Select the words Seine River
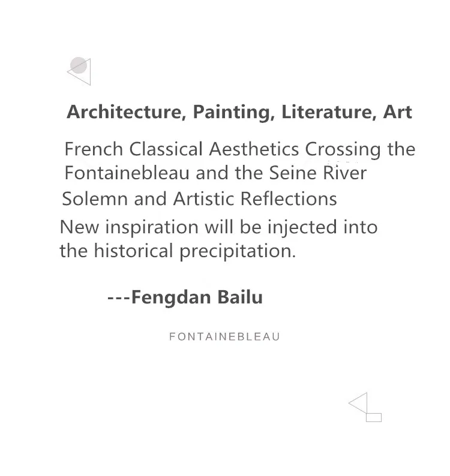Viewport: 450px width, 476px height. pyautogui.click(x=318, y=173)
